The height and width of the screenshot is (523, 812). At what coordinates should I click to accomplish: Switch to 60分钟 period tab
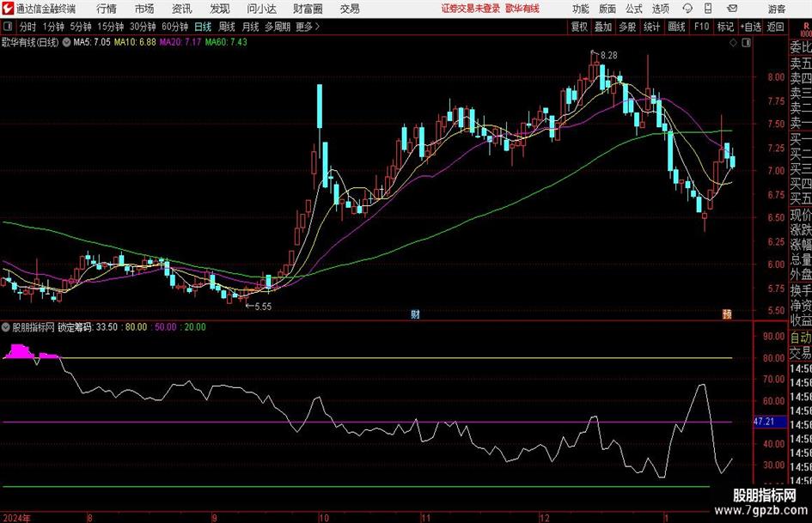(x=175, y=27)
